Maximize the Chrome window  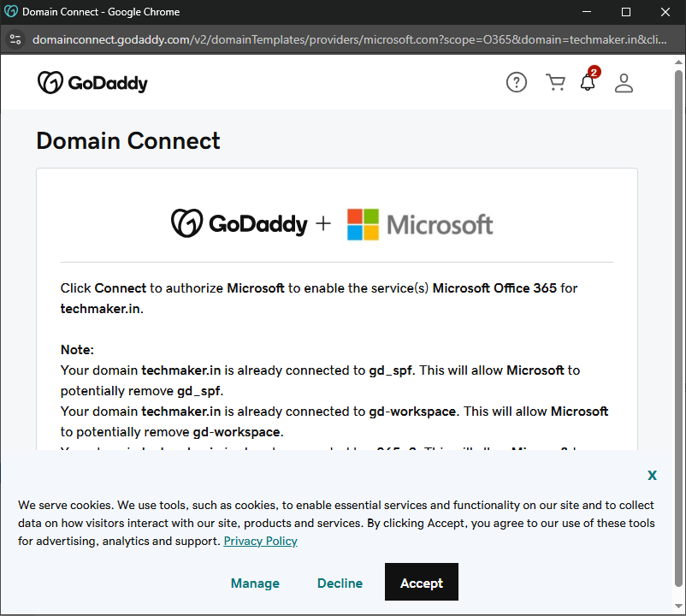(626, 12)
